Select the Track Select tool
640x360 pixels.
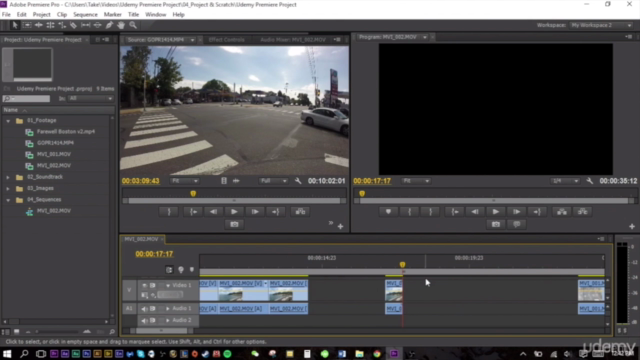coord(27,25)
